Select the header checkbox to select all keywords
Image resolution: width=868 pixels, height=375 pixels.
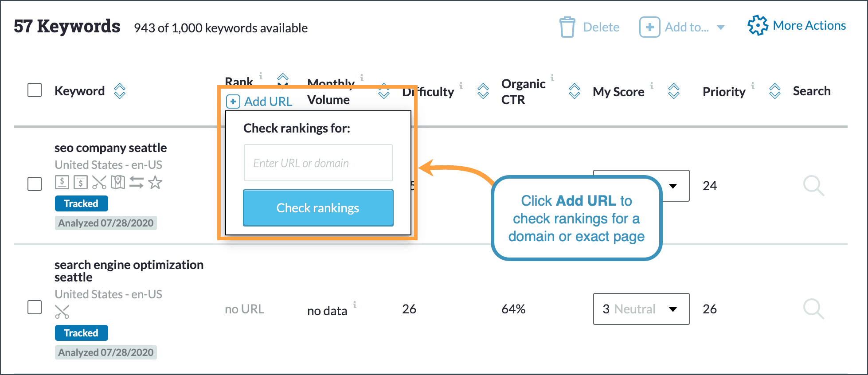point(34,90)
